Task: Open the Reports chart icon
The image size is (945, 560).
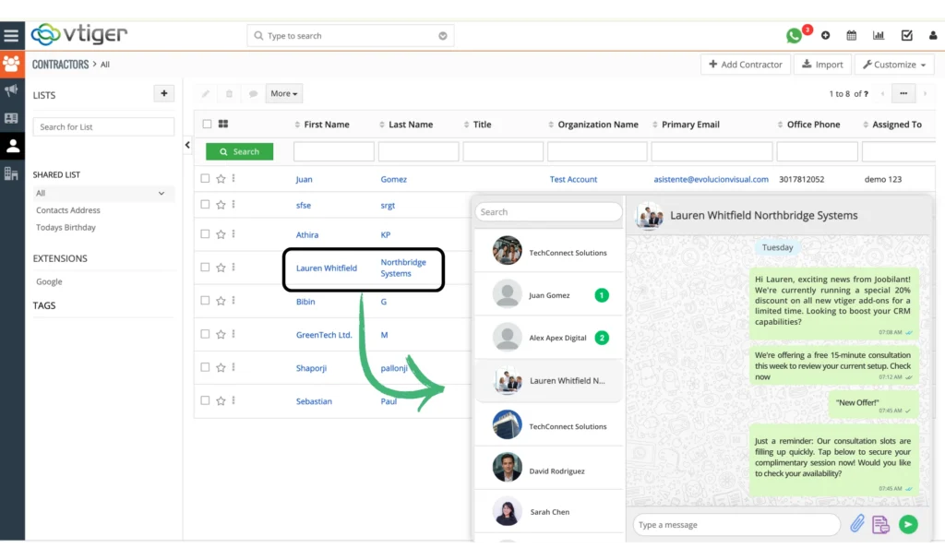Action: (879, 34)
